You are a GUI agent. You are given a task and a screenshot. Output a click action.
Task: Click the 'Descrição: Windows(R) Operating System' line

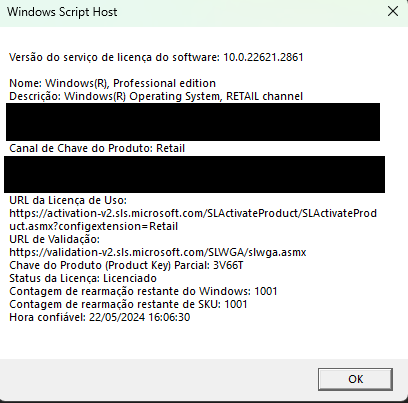coord(156,96)
